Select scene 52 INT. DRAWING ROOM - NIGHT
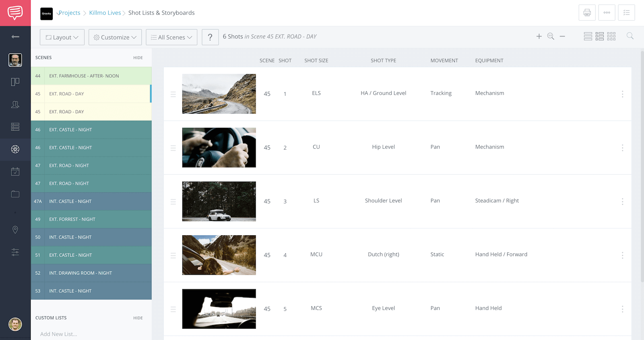 [91, 273]
